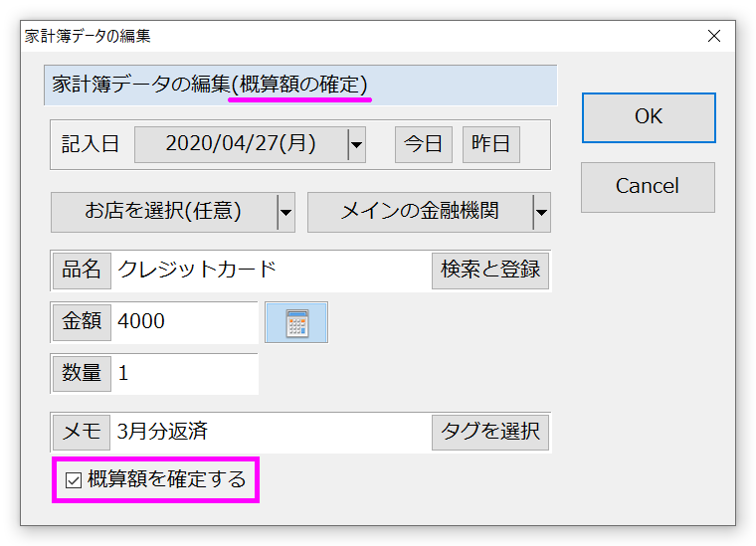Image resolution: width=756 pixels, height=546 pixels.
Task: Open the お店を選択 dropdown arrow
Action: pos(285,212)
